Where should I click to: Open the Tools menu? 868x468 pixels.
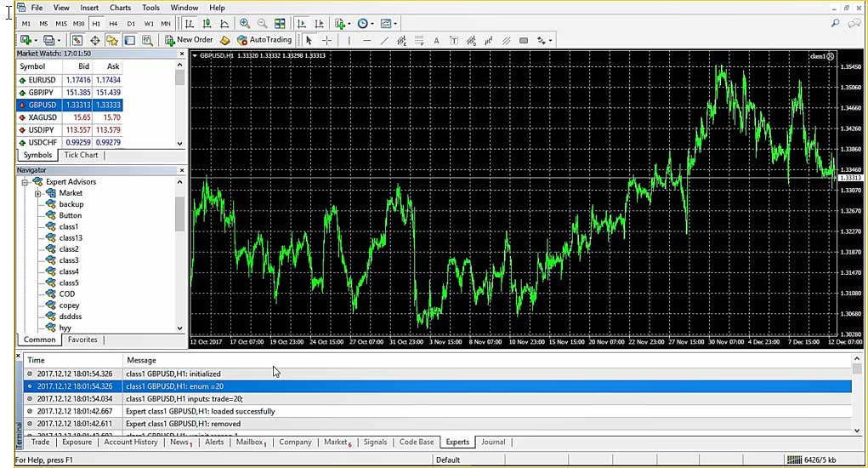pos(150,8)
